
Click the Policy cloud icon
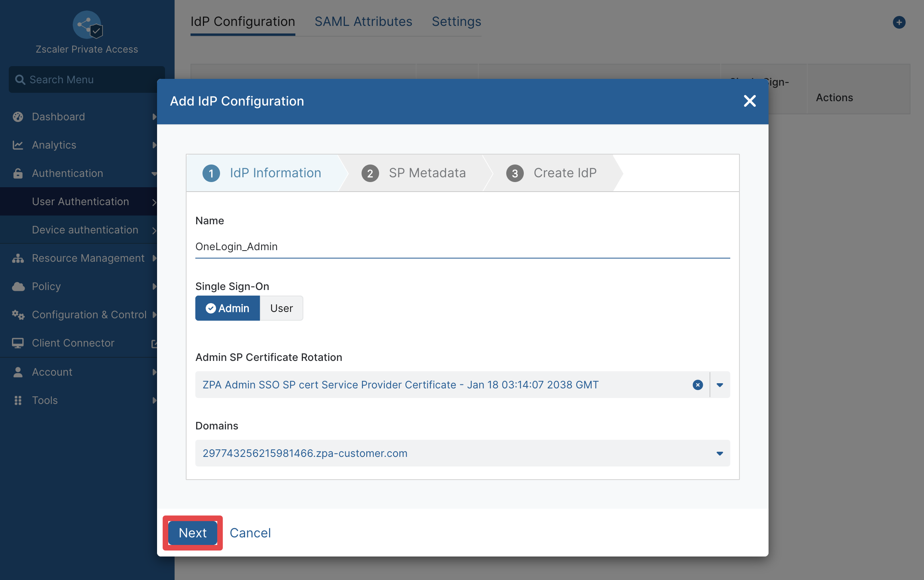click(18, 286)
